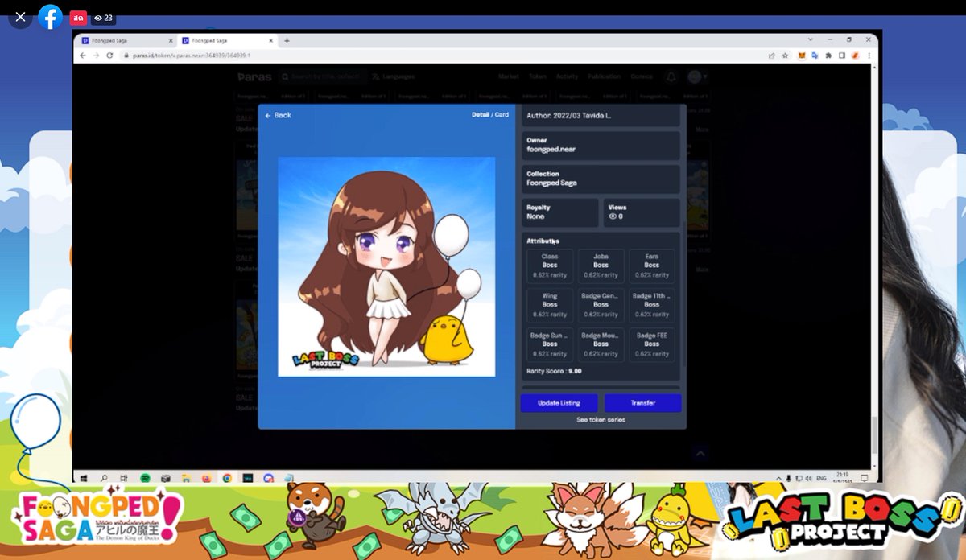Open the Facebook logo icon
The image size is (966, 560).
point(50,17)
